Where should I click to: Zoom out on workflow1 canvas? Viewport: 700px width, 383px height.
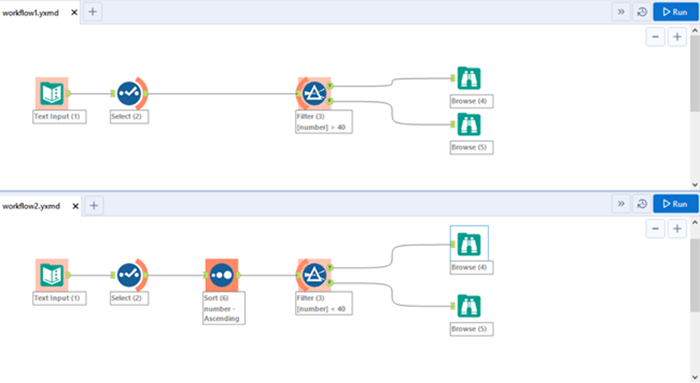[655, 37]
